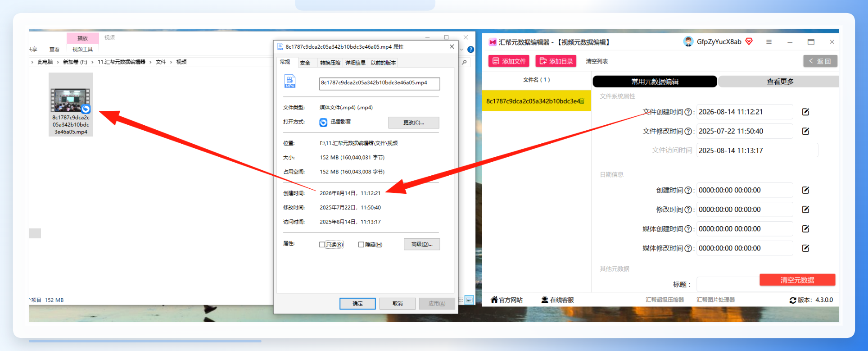
Task: Click the blue help icon in Explorer
Action: pos(470,50)
